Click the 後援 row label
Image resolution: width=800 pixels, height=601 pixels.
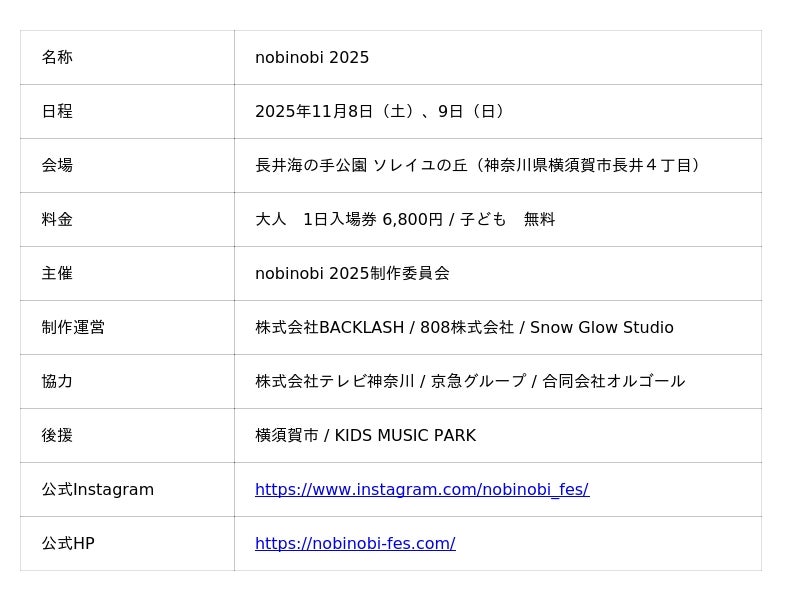57,436
